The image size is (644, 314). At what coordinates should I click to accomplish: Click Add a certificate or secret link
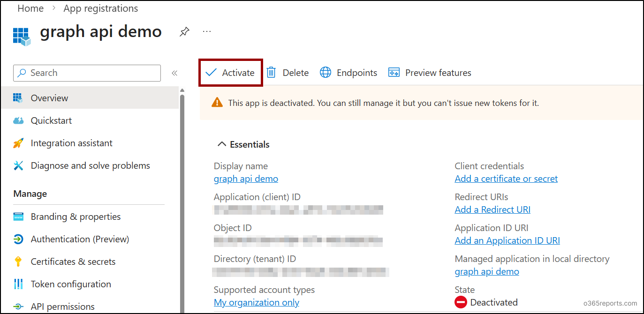506,179
